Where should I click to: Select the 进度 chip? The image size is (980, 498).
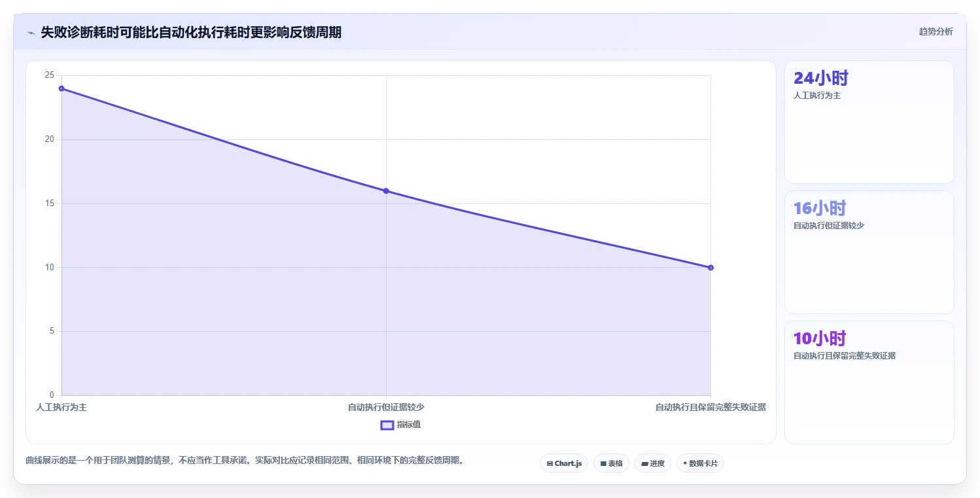pyautogui.click(x=653, y=463)
